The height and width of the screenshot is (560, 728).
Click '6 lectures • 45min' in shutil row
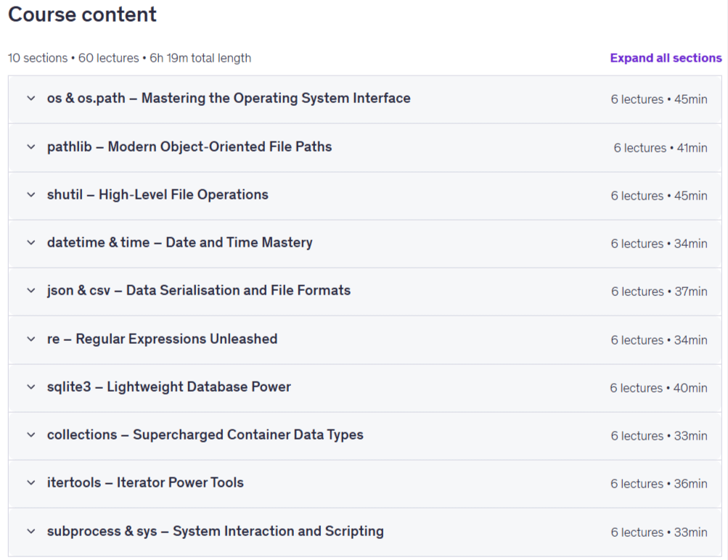pos(659,196)
